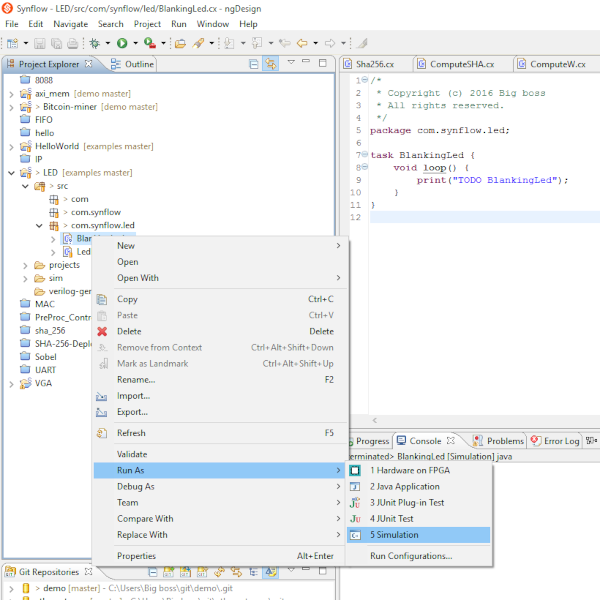This screenshot has width=600, height=600.
Task: Open Run Configurations... from the submenu
Action: (x=411, y=556)
